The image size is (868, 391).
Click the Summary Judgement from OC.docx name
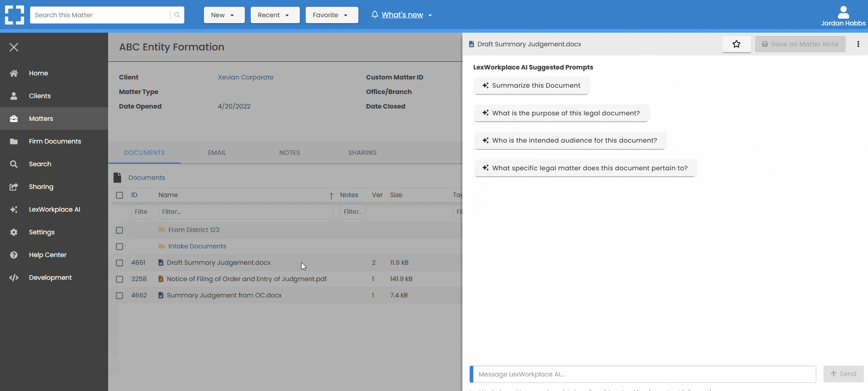224,295
